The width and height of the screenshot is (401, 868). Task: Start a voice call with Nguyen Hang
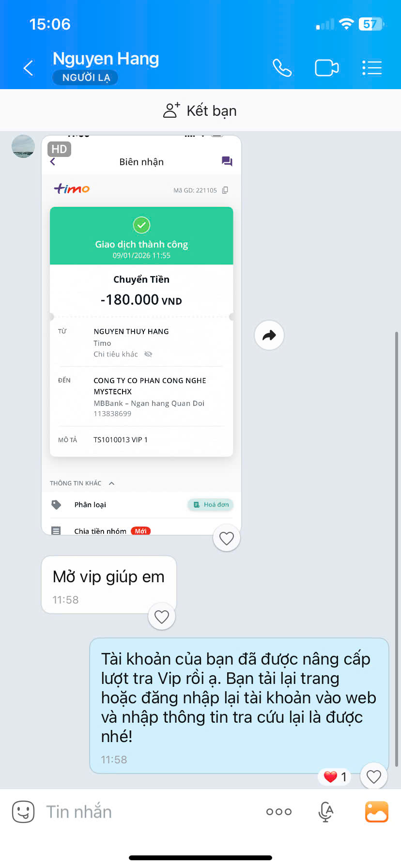coord(282,68)
